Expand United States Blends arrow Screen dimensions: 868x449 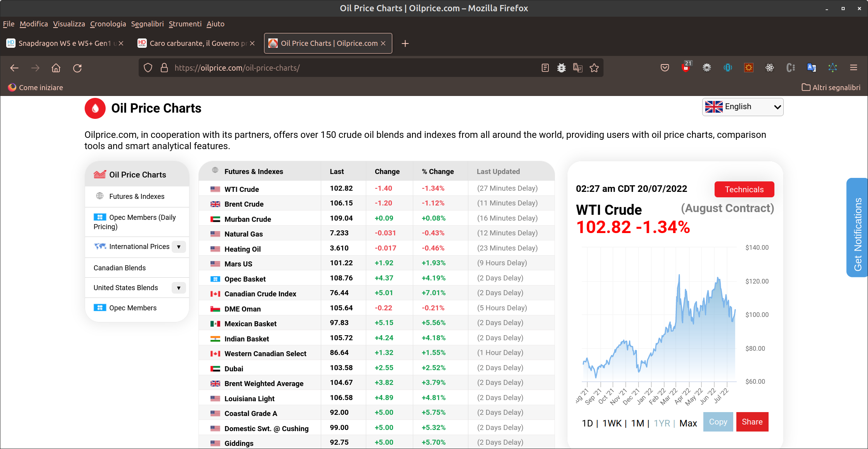[x=179, y=288]
